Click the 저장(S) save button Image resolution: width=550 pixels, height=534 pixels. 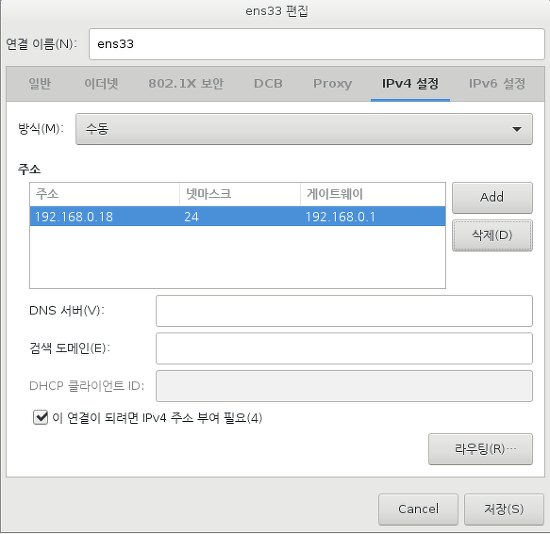[504, 509]
